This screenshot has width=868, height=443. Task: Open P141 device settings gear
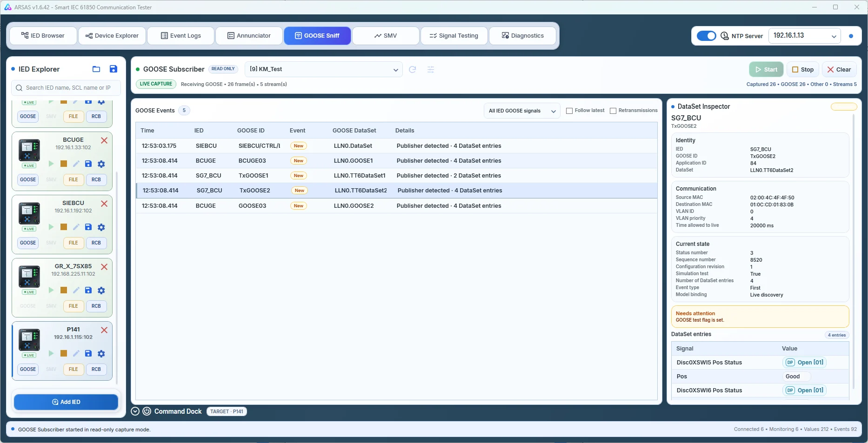[x=101, y=353]
